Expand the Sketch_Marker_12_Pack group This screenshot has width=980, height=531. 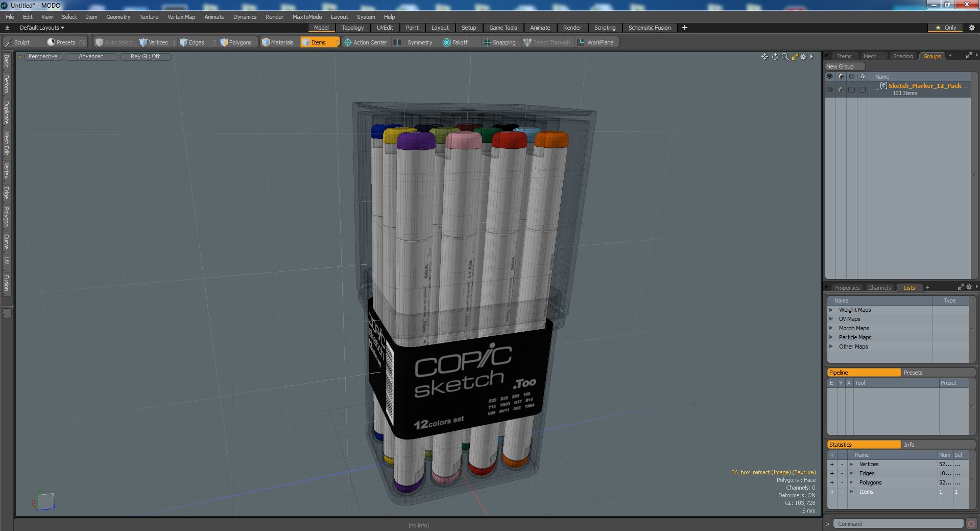click(x=877, y=89)
